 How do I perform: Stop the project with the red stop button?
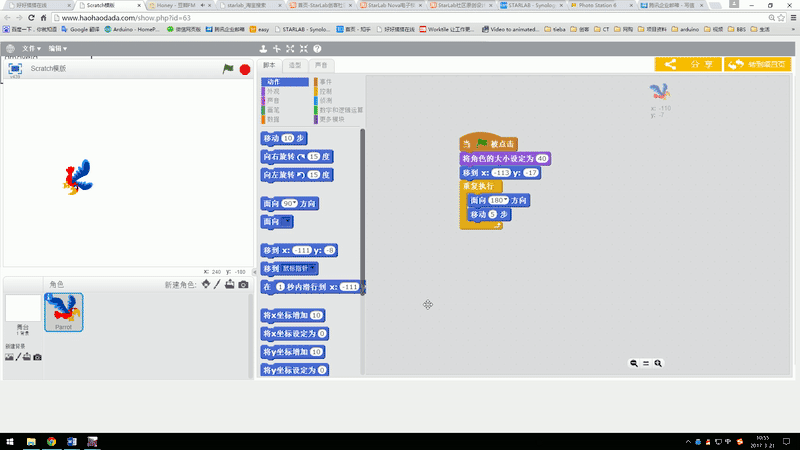pyautogui.click(x=245, y=69)
